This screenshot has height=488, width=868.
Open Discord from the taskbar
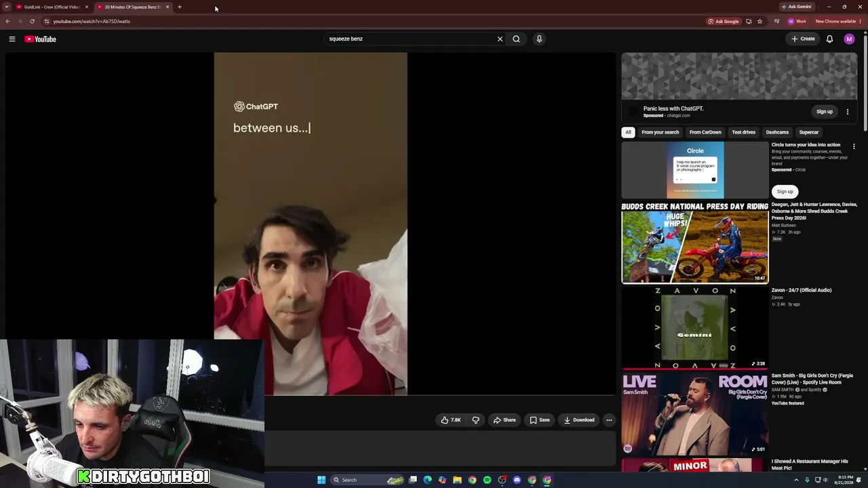(x=517, y=480)
